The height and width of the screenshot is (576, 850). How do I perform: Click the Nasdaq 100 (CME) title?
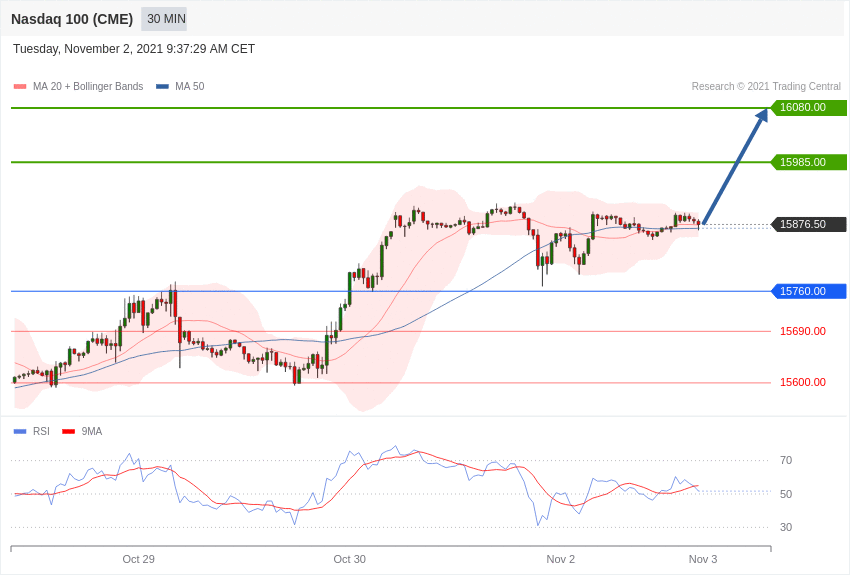(72, 19)
